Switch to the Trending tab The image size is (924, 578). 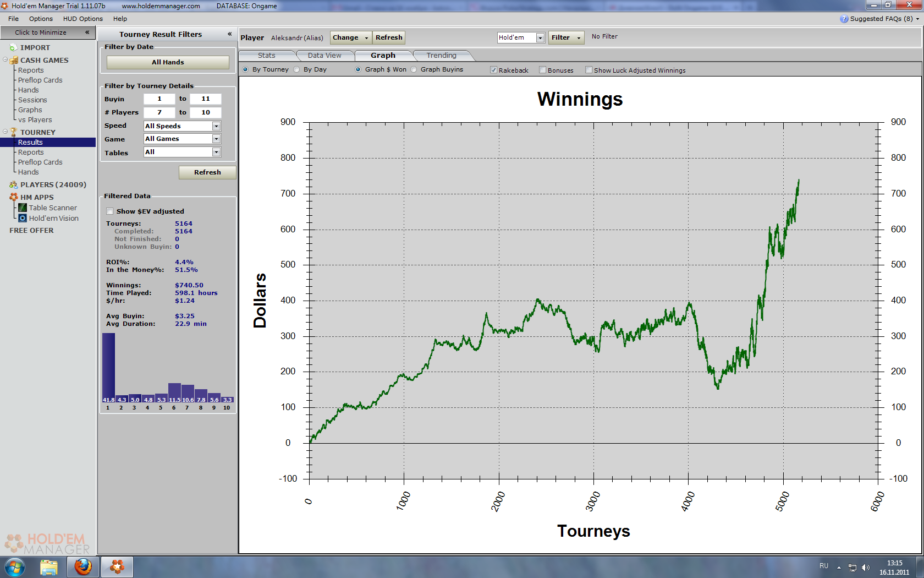coord(441,56)
